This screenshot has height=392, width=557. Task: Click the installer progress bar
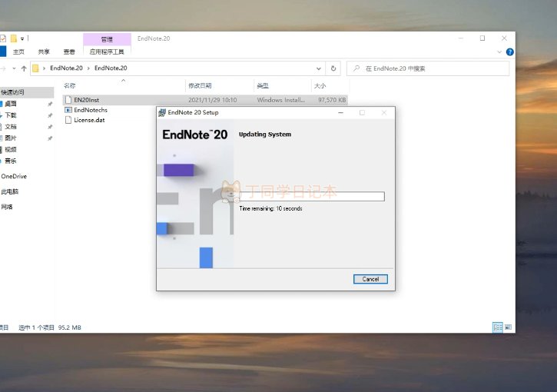click(311, 197)
